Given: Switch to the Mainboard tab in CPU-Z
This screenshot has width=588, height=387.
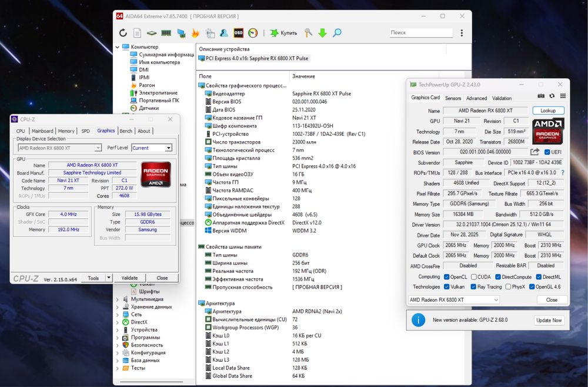Looking at the screenshot, I should coord(42,131).
